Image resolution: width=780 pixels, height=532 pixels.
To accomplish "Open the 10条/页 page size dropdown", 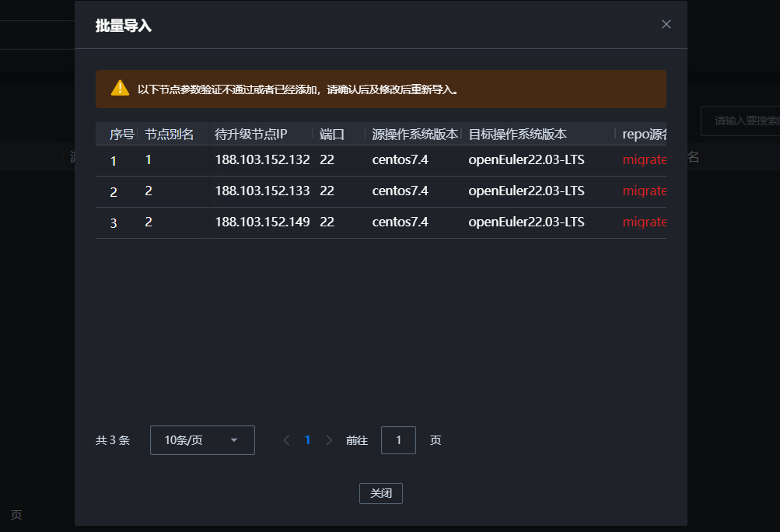I will (x=202, y=440).
